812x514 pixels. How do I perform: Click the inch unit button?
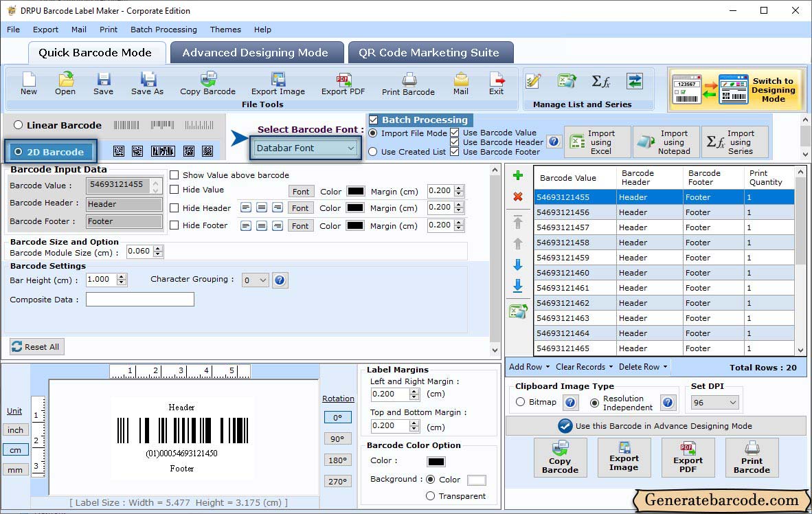[15, 430]
